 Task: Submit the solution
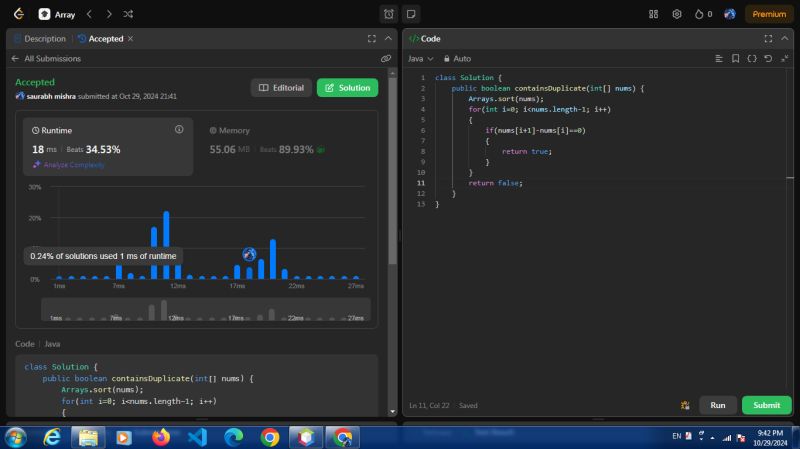click(x=766, y=405)
